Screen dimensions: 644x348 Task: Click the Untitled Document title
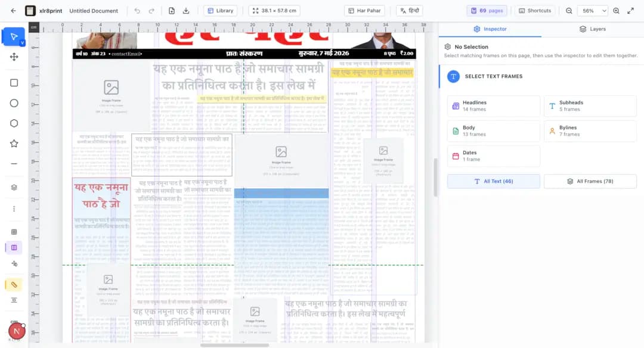94,11
